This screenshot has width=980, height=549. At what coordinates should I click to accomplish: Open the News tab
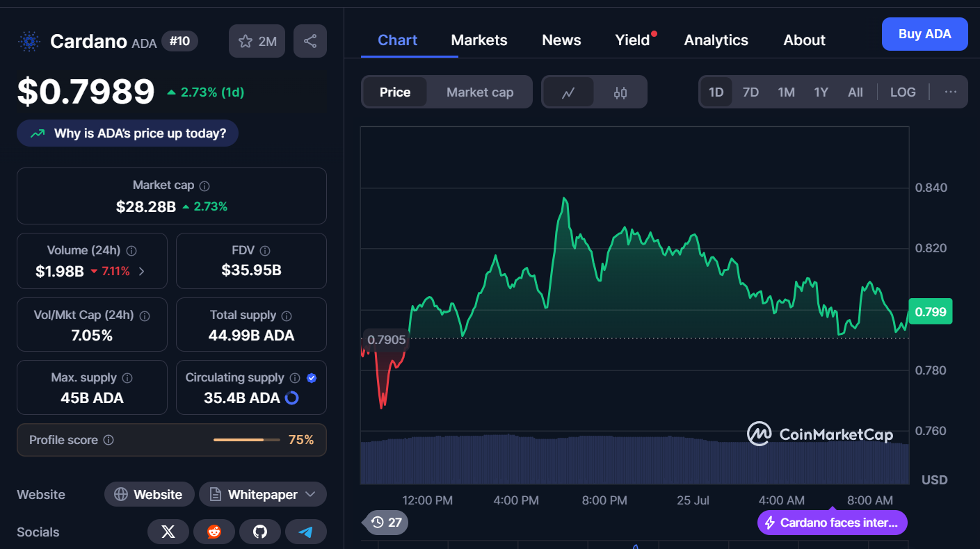tap(561, 40)
